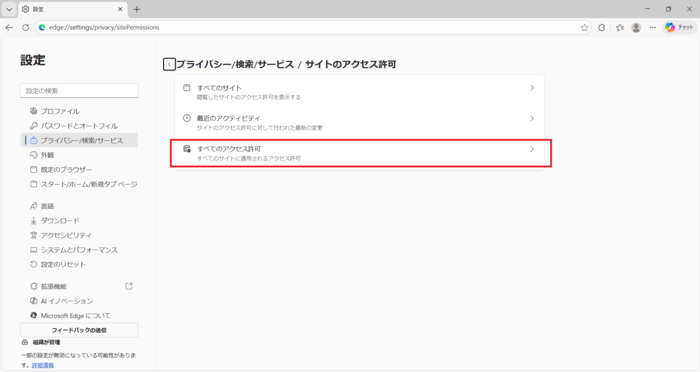700x372 pixels.
Task: Click フィードバックの送信 button
Action: 79,330
